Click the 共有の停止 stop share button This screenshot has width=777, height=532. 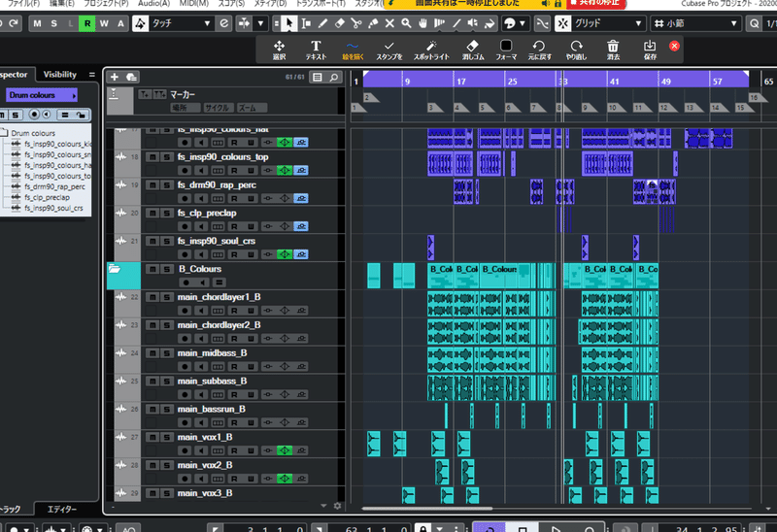tap(596, 4)
